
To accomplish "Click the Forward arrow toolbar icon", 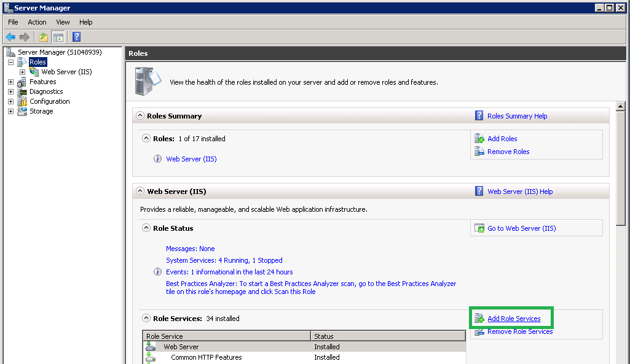I will (25, 37).
